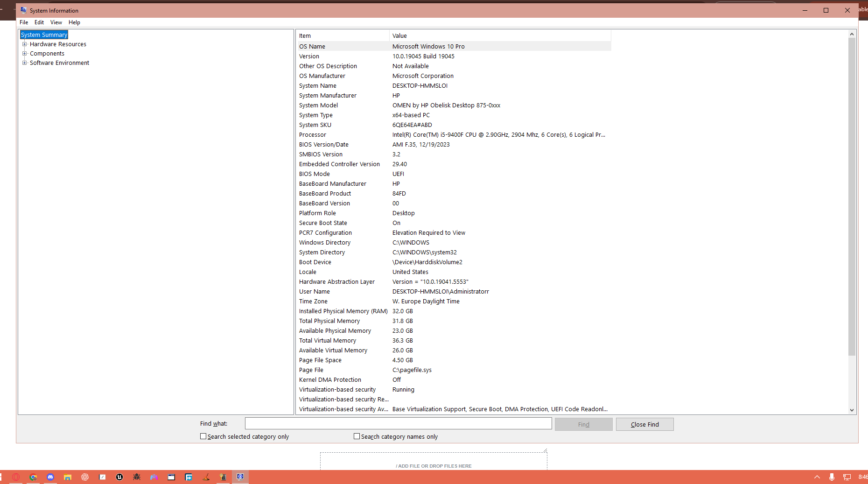Expand the Software Environment tree node

tap(24, 63)
